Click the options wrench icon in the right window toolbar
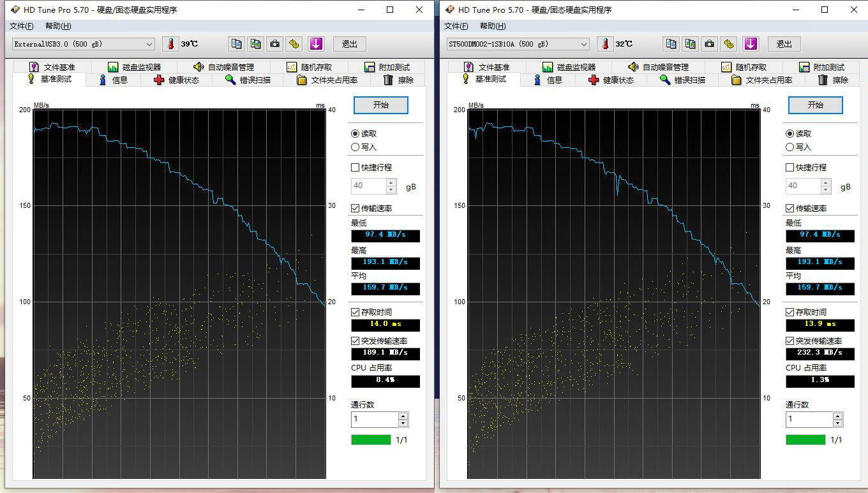The width and height of the screenshot is (868, 493). [x=730, y=44]
